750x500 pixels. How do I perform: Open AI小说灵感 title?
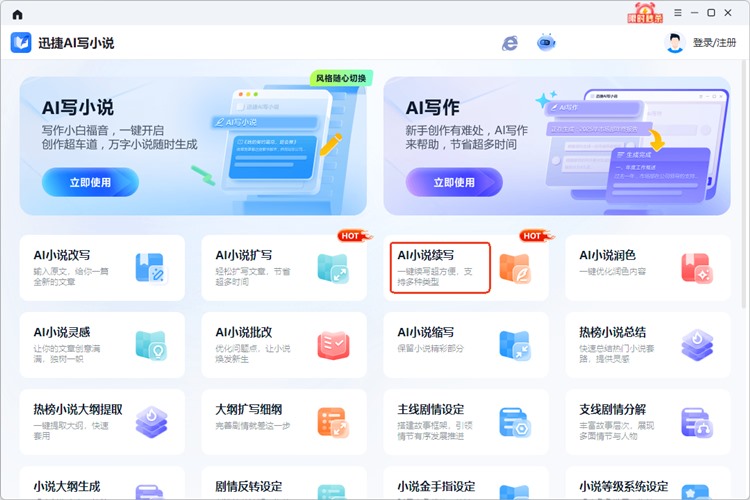click(62, 332)
